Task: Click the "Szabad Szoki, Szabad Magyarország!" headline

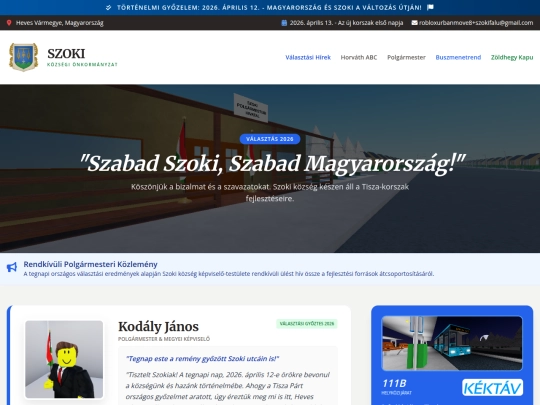Action: coord(272,164)
